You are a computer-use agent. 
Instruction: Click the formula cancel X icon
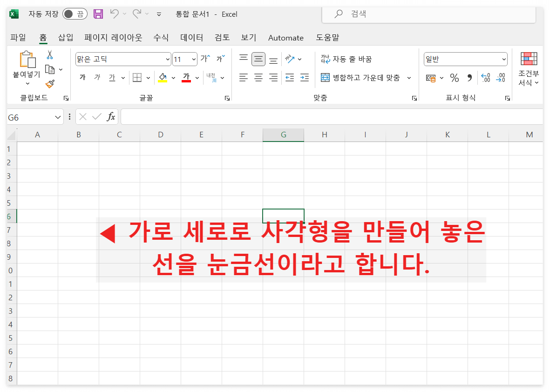(83, 117)
